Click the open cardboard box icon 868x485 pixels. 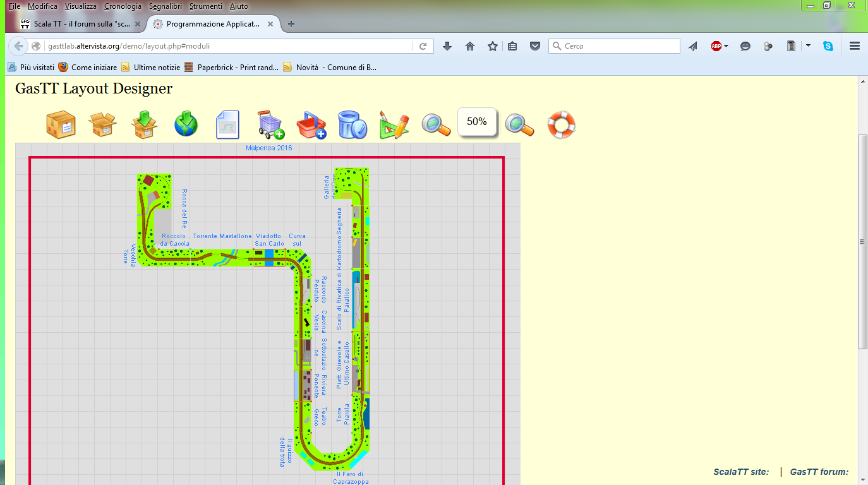[102, 124]
